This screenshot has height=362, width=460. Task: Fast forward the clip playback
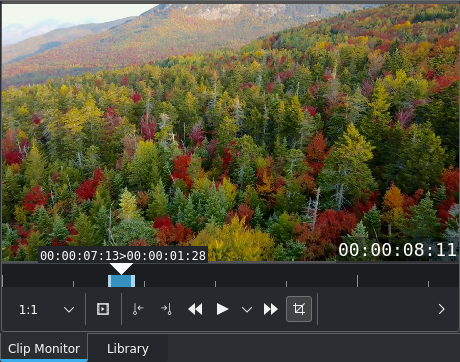270,309
